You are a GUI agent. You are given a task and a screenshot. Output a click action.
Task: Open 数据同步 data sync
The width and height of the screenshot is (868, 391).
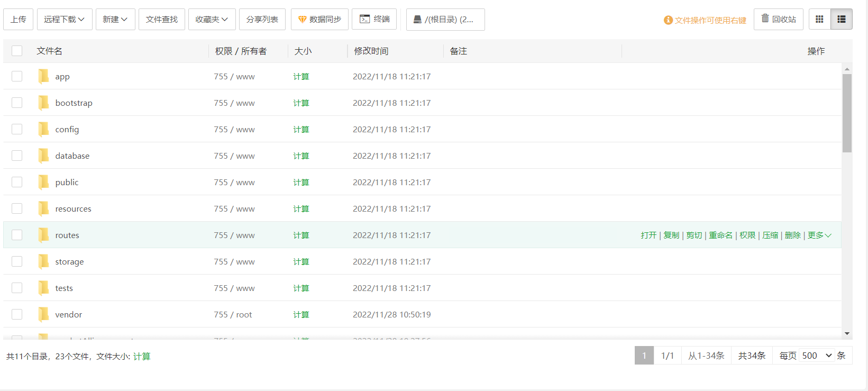click(x=319, y=19)
